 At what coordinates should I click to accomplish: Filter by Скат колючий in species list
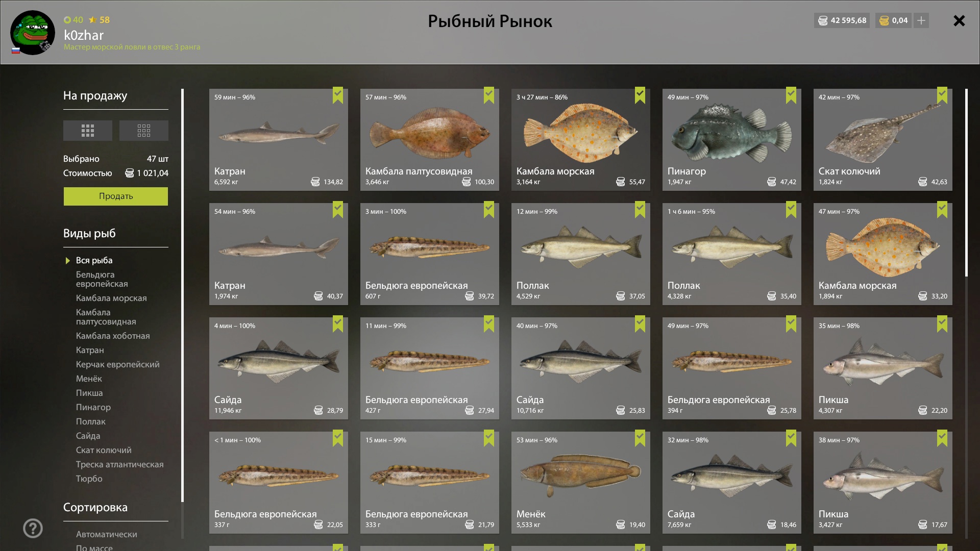(104, 450)
